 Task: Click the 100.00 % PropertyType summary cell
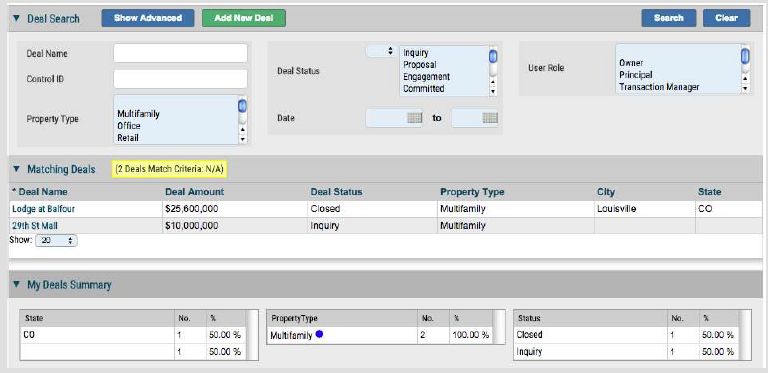[471, 335]
